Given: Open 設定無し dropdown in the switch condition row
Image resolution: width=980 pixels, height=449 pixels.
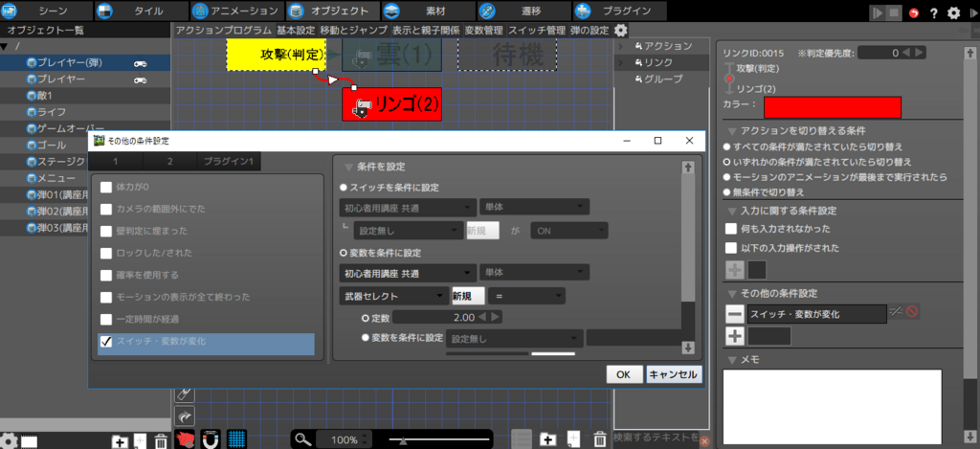Looking at the screenshot, I should (x=408, y=231).
